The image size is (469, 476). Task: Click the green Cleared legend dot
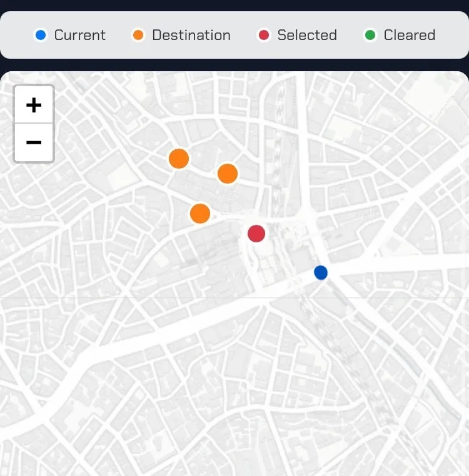(370, 35)
